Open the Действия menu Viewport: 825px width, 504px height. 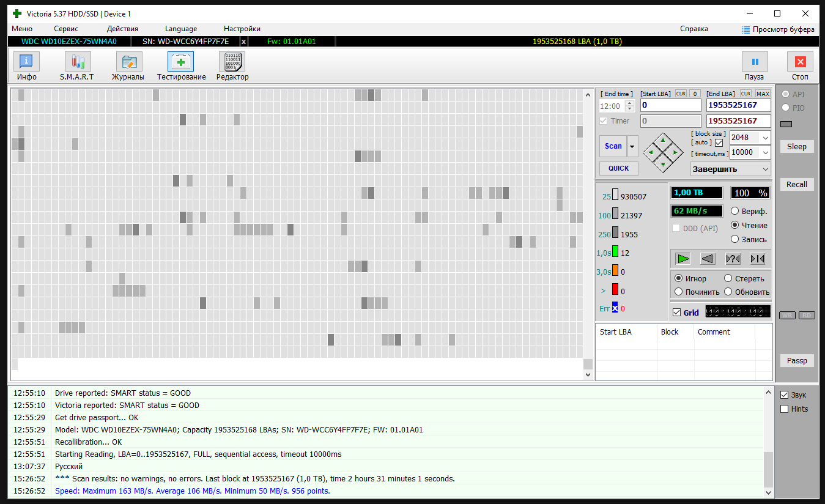(122, 29)
